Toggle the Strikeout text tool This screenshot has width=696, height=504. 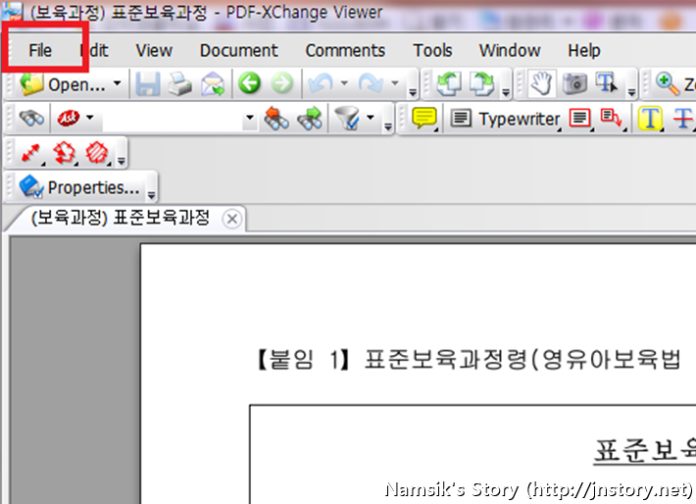coord(684,119)
